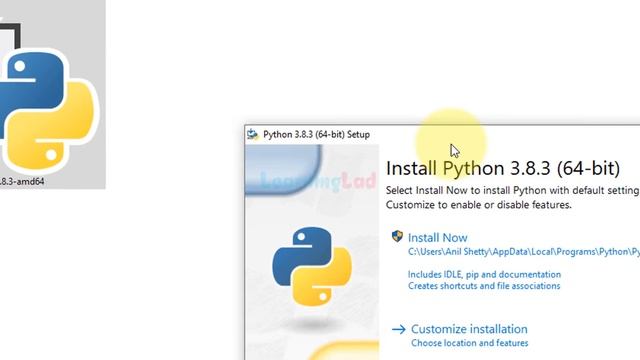
Task: Click 'Choose location and features' subtitle
Action: 469,343
